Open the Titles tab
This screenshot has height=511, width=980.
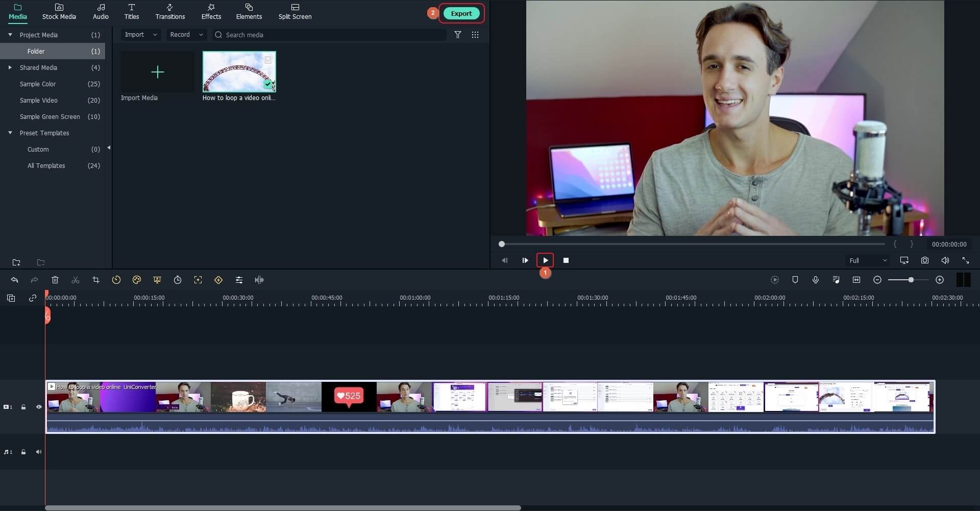132,12
